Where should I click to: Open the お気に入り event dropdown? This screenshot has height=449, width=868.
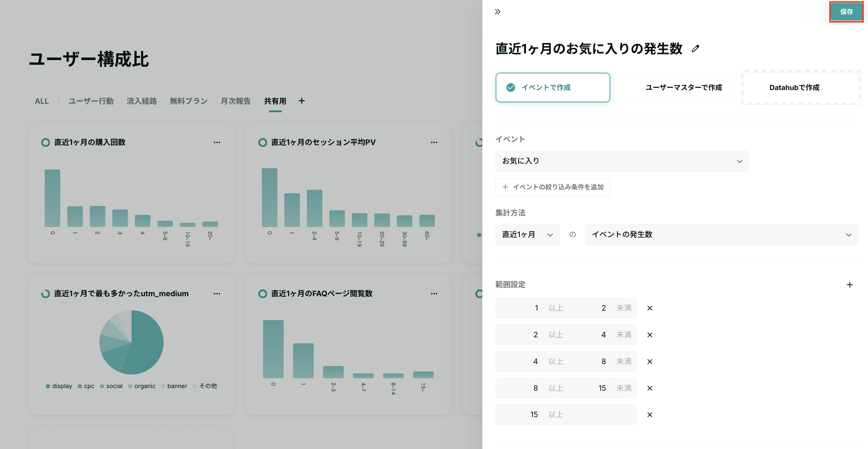pos(622,161)
